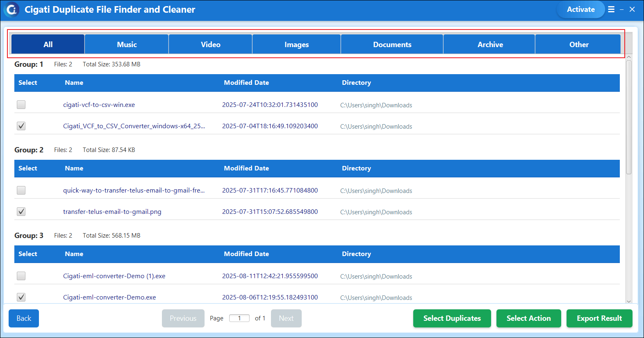Switch to the All tab
The width and height of the screenshot is (644, 338).
point(48,44)
